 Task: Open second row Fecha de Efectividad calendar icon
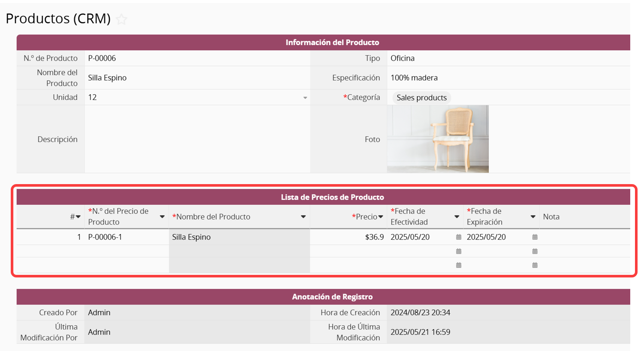click(x=458, y=251)
